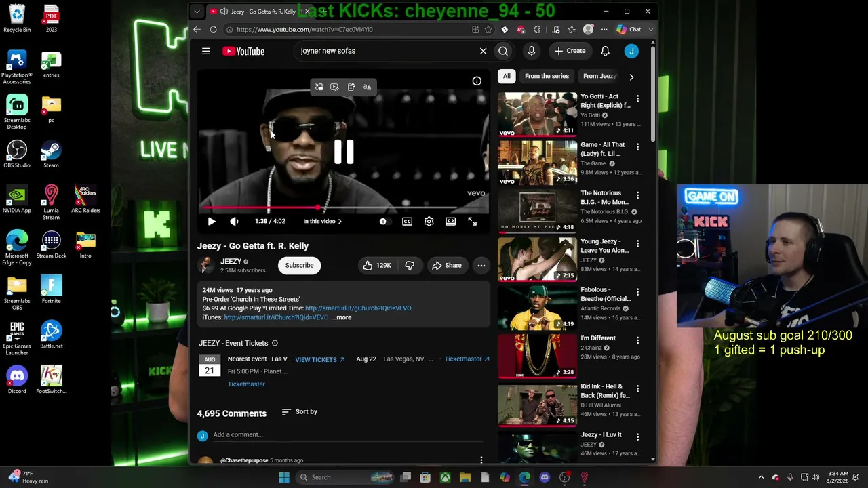Click the comment input field
Image resolution: width=868 pixels, height=488 pixels.
(x=349, y=435)
